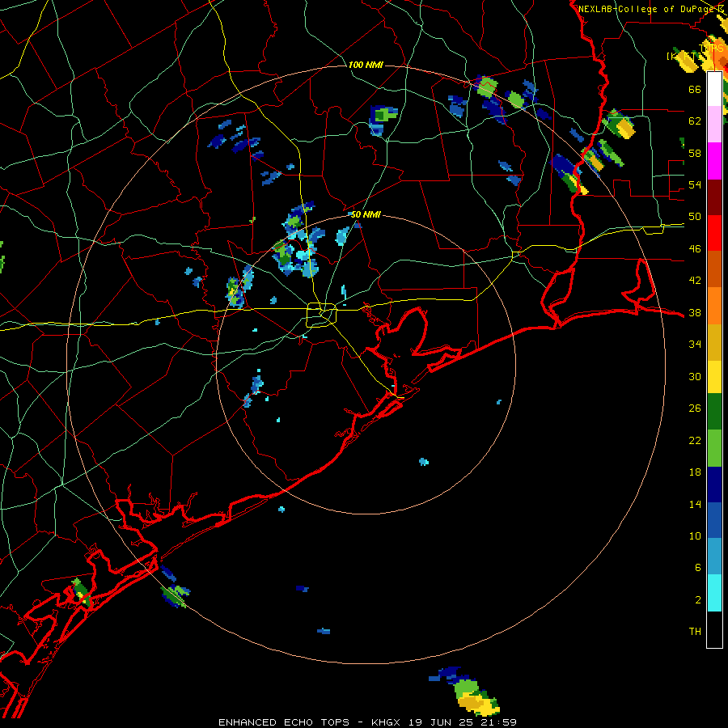
Task: Click the "19 JUN 25" date text
Action: (442, 722)
